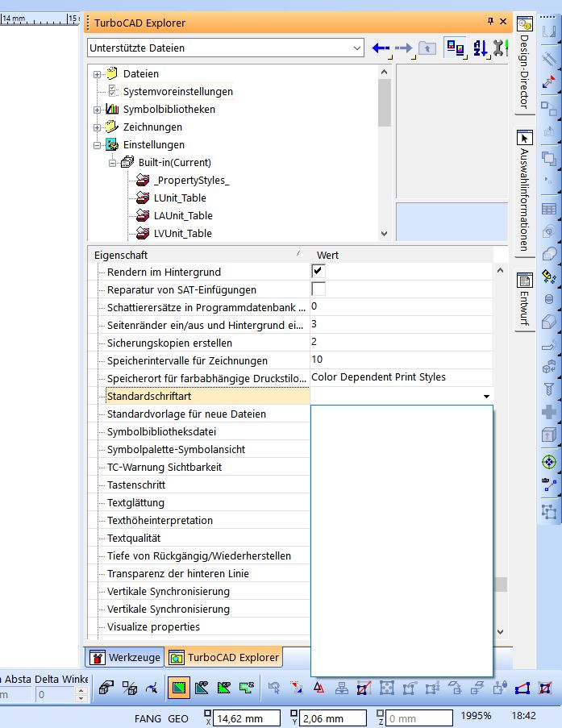Image resolution: width=562 pixels, height=728 pixels.
Task: Select the LUnit_Table tree item
Action: [180, 198]
